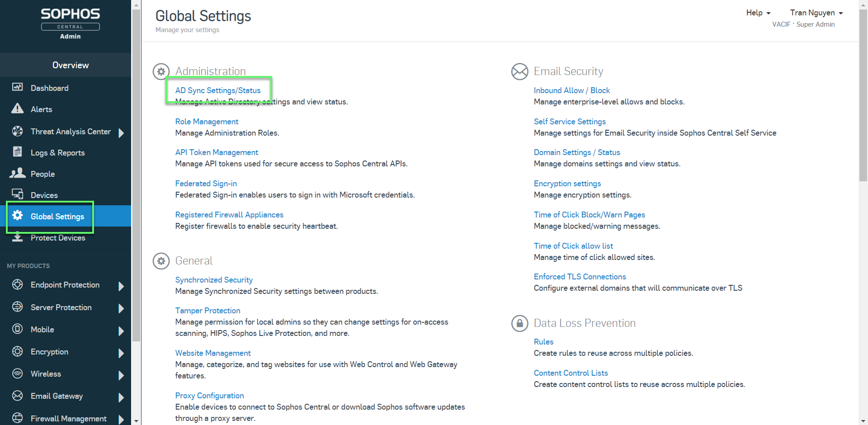This screenshot has height=425, width=868.
Task: Expand the Server Protection arrow
Action: click(121, 308)
